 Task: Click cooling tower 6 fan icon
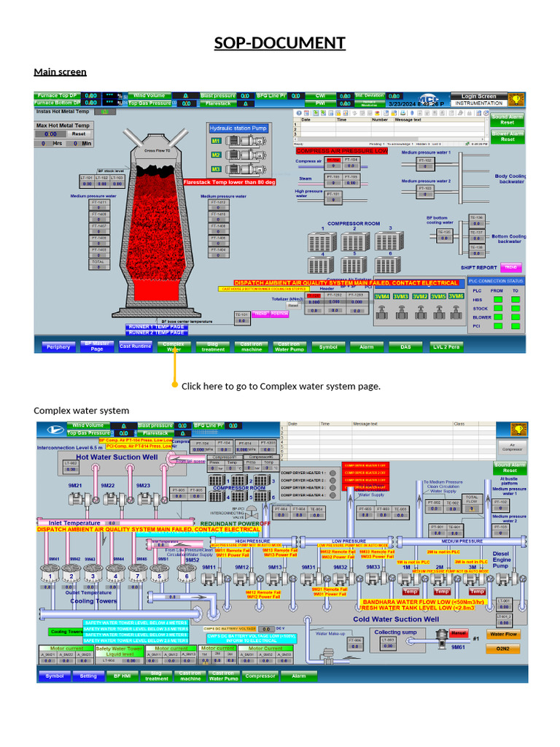coord(186,573)
